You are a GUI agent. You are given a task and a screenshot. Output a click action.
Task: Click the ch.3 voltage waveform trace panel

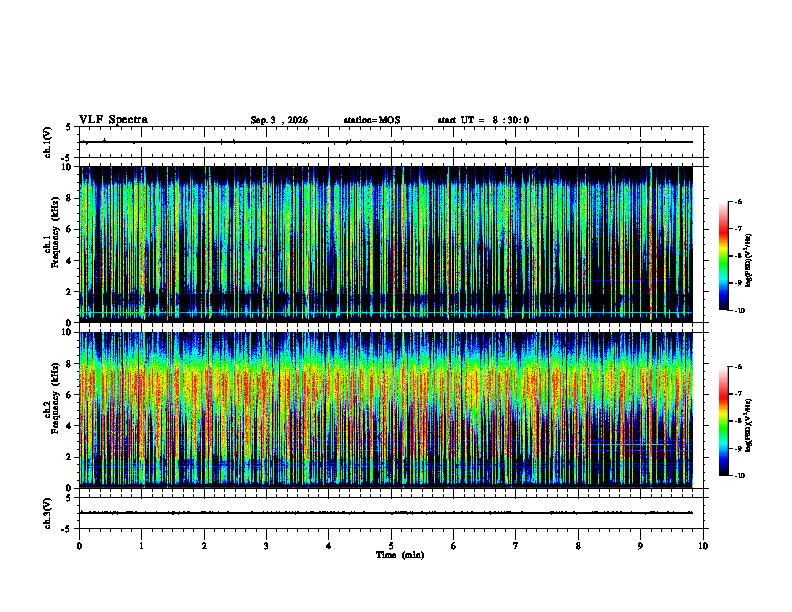click(391, 513)
